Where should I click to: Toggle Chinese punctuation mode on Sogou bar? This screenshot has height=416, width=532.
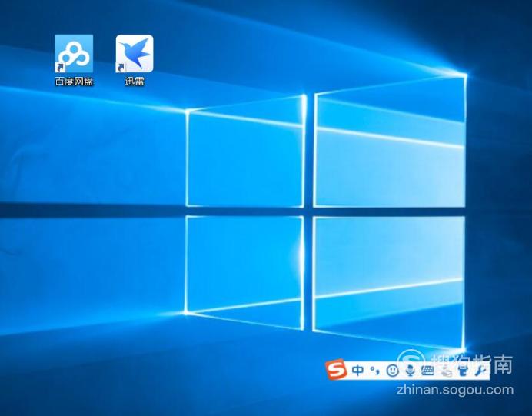375,370
